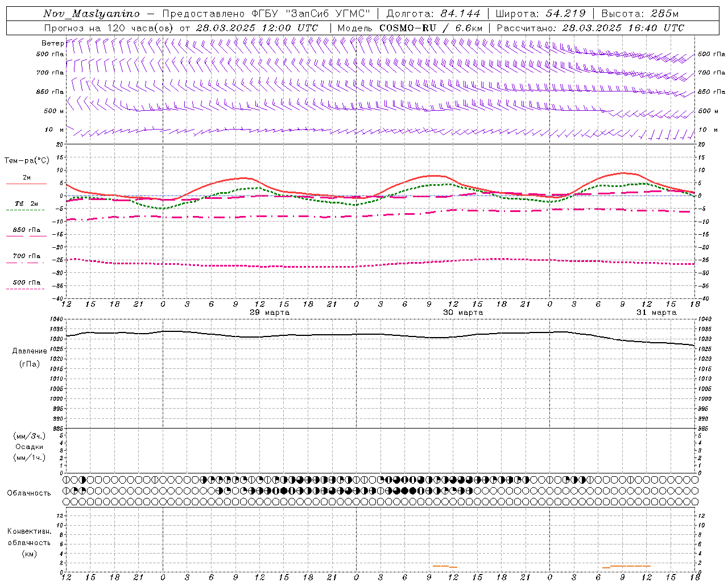The image size is (728, 582).
Task: Click the Давление pressure label
Action: point(30,351)
